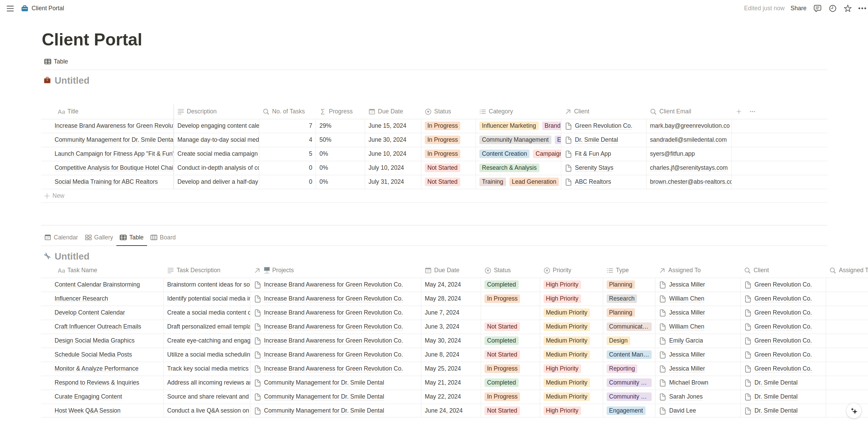Select the top Table view tab

(56, 61)
